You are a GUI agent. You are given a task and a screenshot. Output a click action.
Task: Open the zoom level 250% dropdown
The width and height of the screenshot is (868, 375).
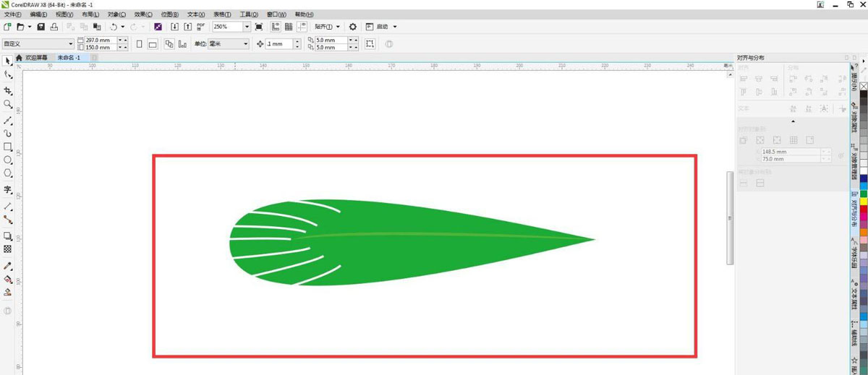[247, 27]
